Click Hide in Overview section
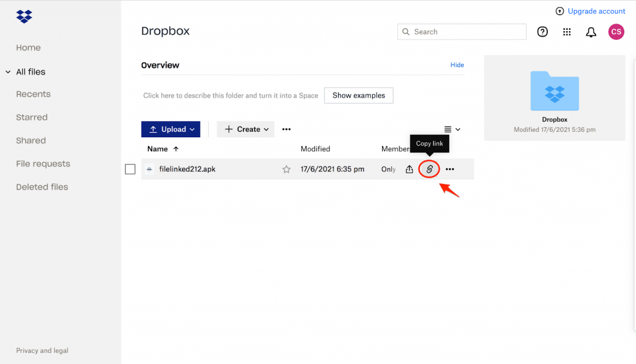 (457, 65)
